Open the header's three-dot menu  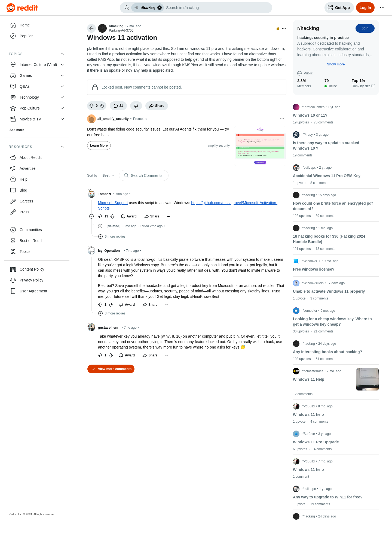382,8
